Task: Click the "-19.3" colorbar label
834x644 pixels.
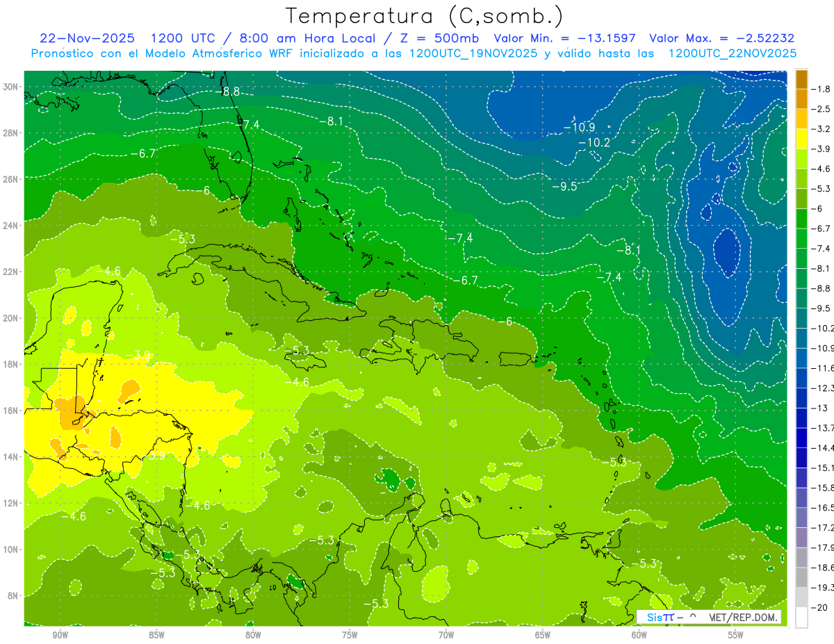Action: [x=822, y=587]
